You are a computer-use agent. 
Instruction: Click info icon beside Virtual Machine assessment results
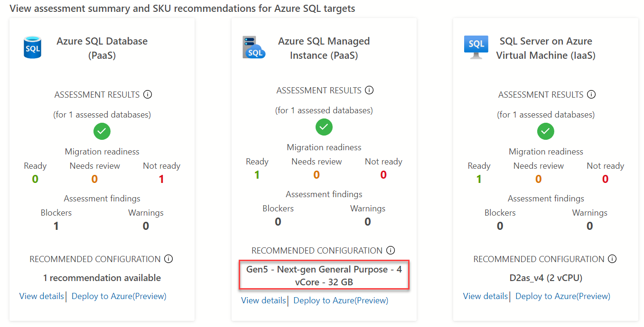[x=591, y=94]
